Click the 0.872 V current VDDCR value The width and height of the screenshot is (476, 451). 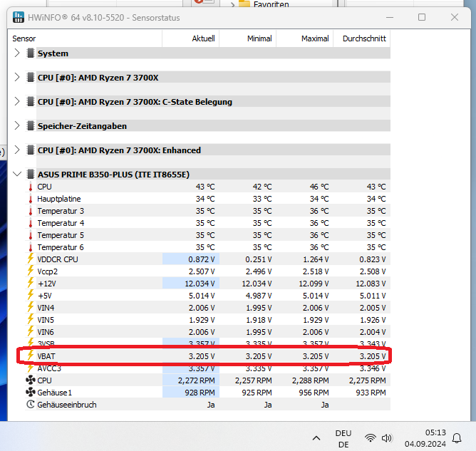point(201,259)
